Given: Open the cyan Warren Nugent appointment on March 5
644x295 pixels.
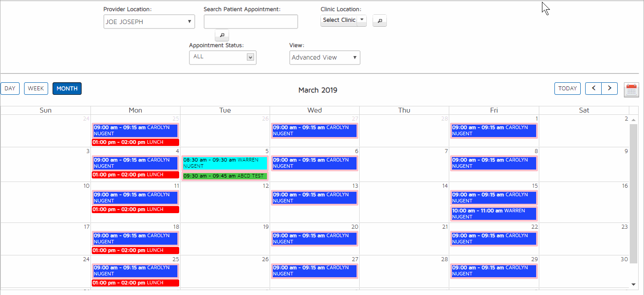Looking at the screenshot, I should [x=225, y=163].
